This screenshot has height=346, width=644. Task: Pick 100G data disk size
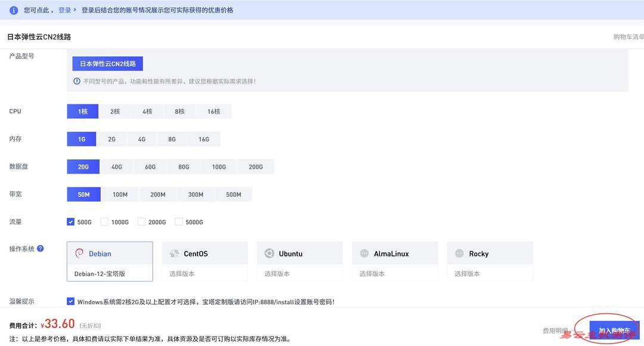(219, 166)
